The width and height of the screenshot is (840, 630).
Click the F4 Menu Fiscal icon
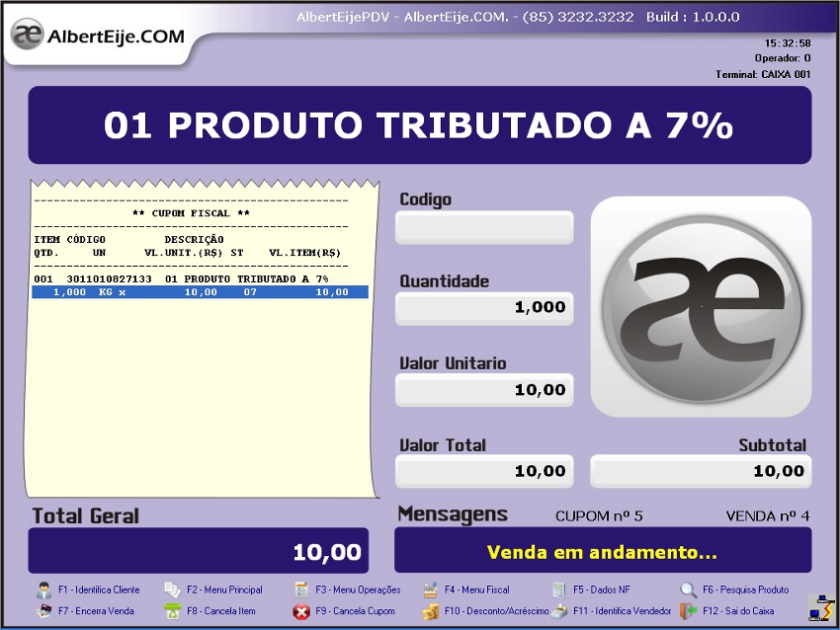coord(430,590)
